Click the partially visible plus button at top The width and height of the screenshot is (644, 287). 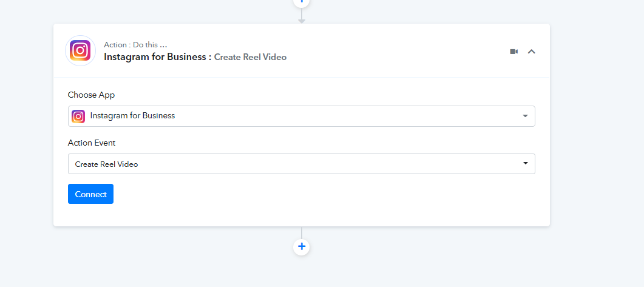302,2
